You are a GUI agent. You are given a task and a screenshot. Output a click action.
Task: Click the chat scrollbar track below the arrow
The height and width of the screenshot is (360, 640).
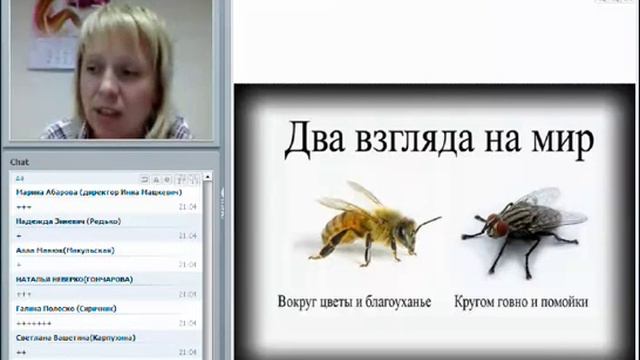click(x=207, y=271)
